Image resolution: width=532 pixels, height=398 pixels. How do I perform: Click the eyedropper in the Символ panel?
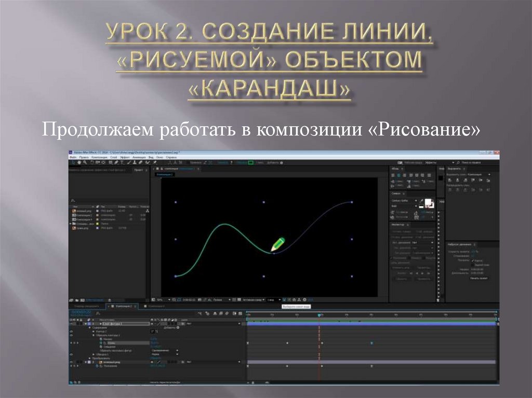(x=422, y=201)
